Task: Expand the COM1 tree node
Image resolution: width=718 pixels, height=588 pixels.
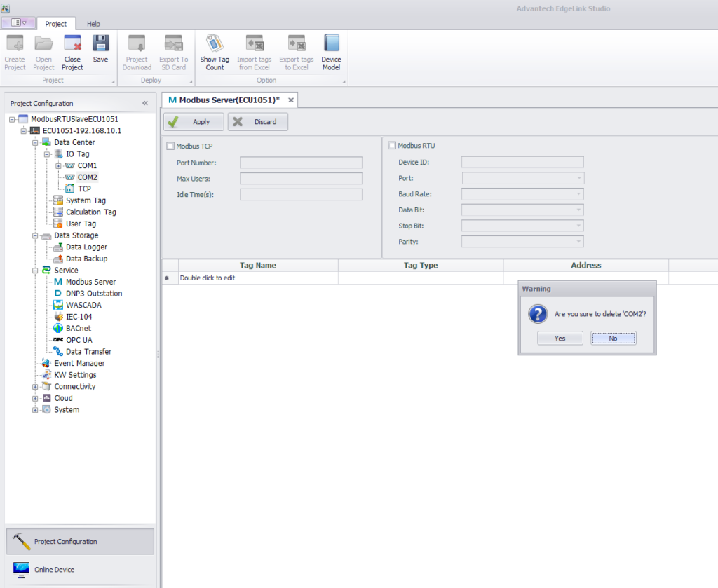Action: click(58, 165)
